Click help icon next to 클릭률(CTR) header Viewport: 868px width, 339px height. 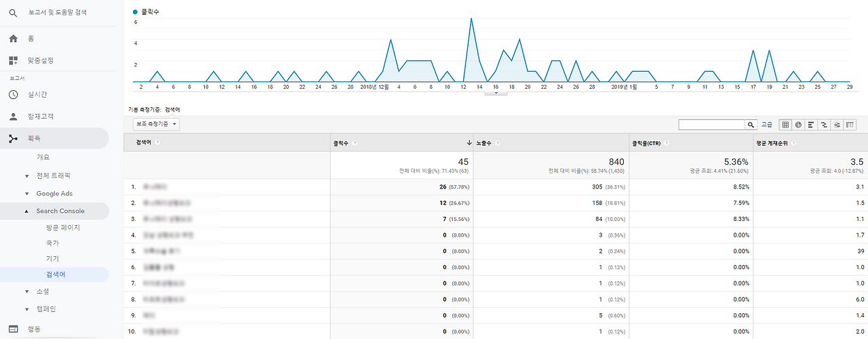pos(667,143)
